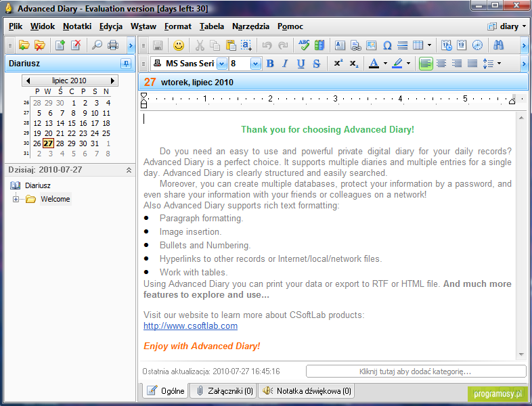Open the Plik menu

pos(16,26)
